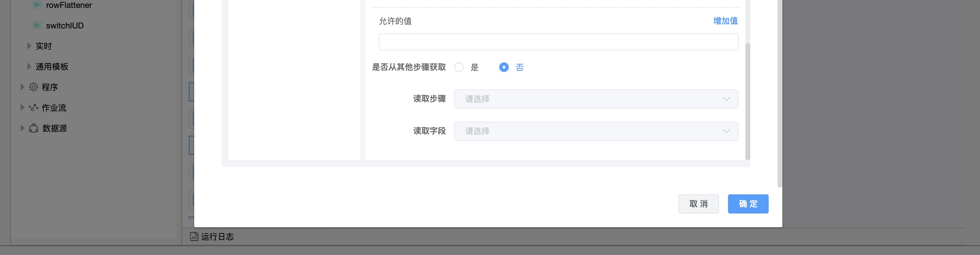Click the 增加值 link
The height and width of the screenshot is (255, 980).
[x=725, y=21]
